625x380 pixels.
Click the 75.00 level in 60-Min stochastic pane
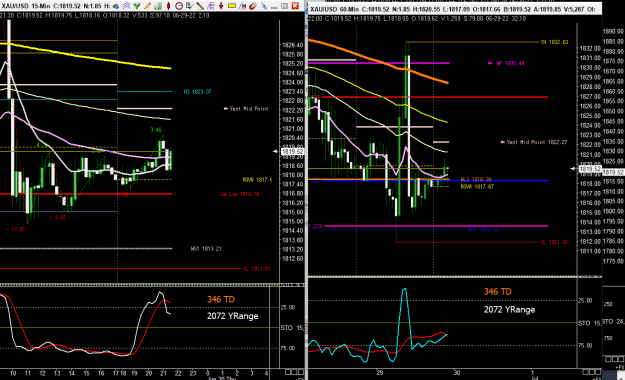tap(585, 346)
